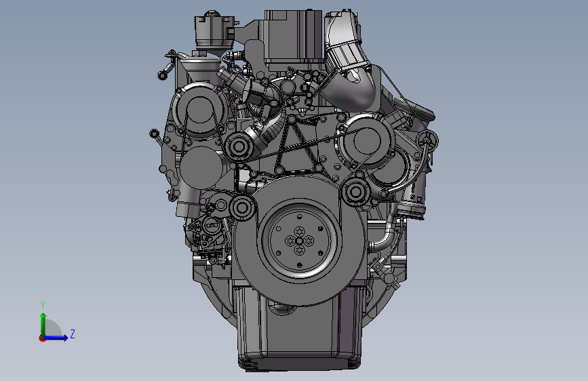Select the oil pan at engine bottom

(x=299, y=329)
